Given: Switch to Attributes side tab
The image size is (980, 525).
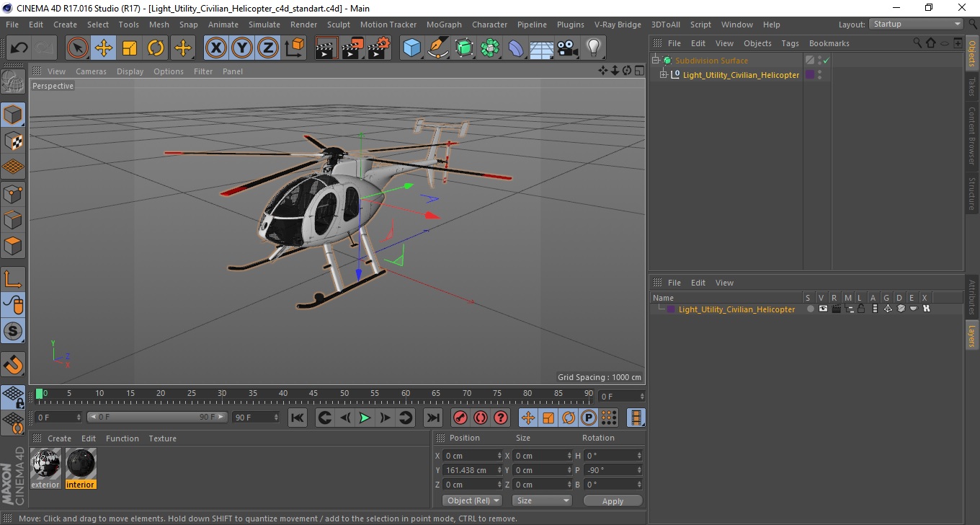Looking at the screenshot, I should [971, 297].
